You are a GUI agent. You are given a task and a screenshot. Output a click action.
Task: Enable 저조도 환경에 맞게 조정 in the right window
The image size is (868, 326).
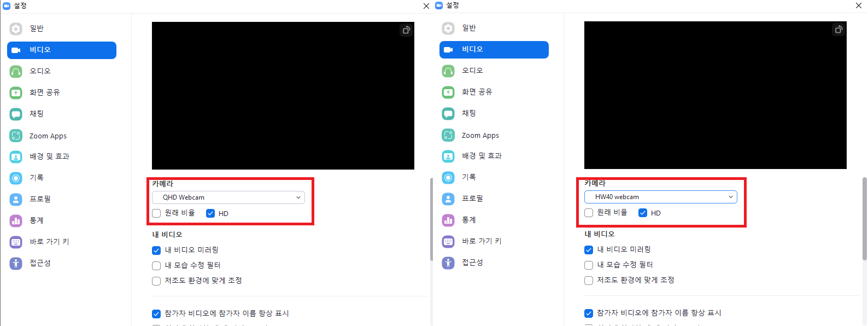pyautogui.click(x=589, y=280)
